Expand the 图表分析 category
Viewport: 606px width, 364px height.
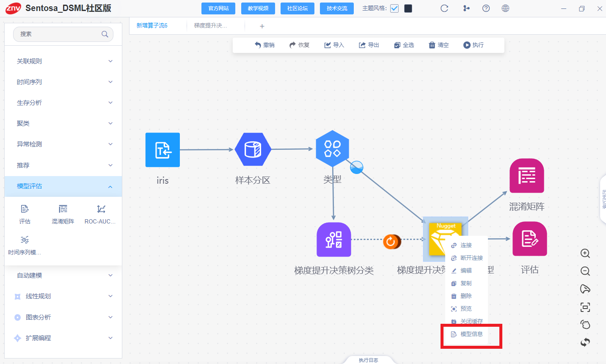pyautogui.click(x=63, y=317)
